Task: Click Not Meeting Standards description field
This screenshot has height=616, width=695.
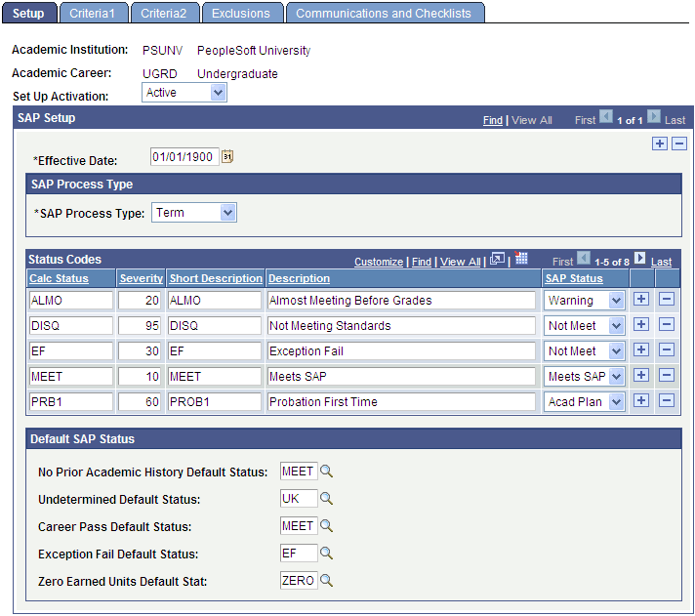Action: 400,326
